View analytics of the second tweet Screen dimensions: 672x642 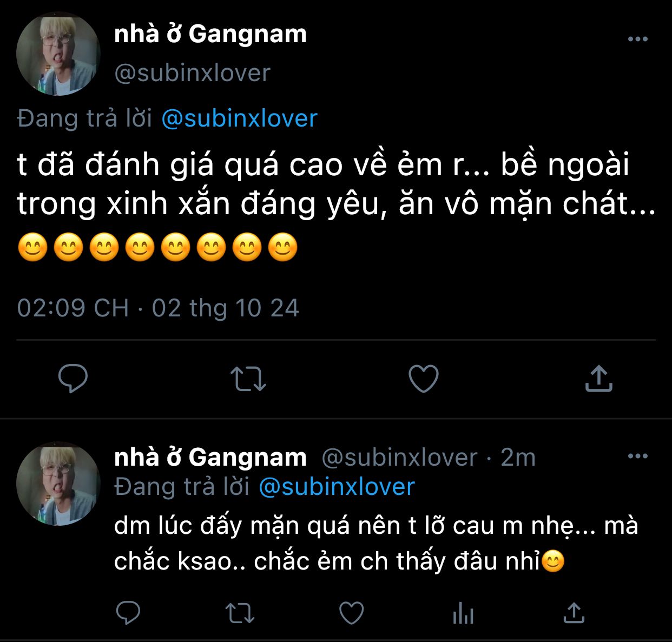tap(463, 613)
